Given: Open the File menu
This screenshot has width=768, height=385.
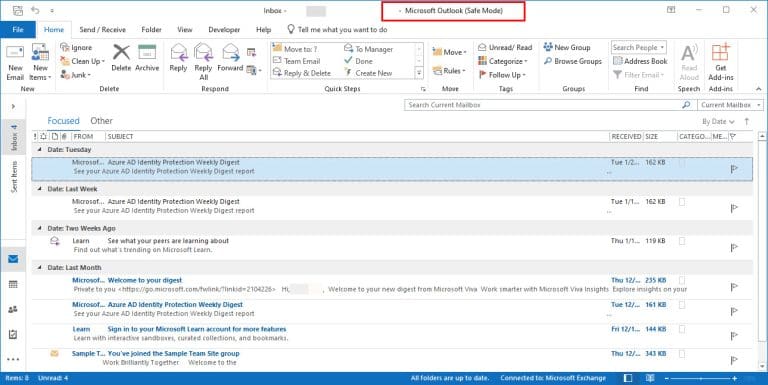Looking at the screenshot, I should [18, 30].
